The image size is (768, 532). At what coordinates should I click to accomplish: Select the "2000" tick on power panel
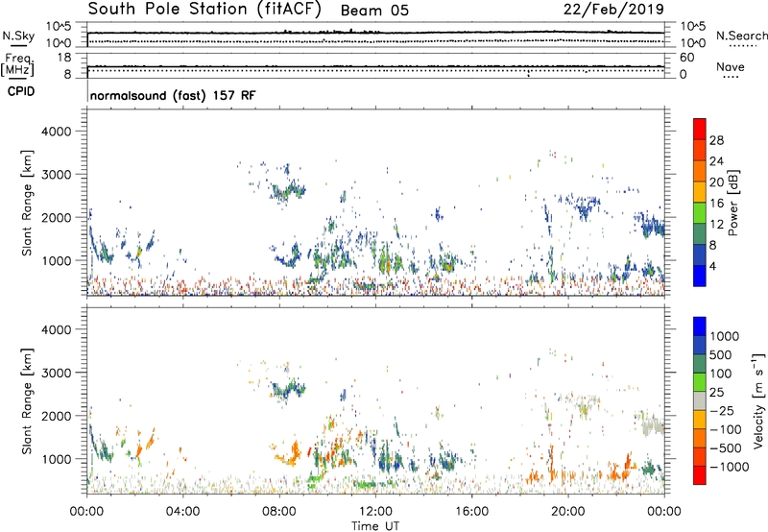point(56,217)
